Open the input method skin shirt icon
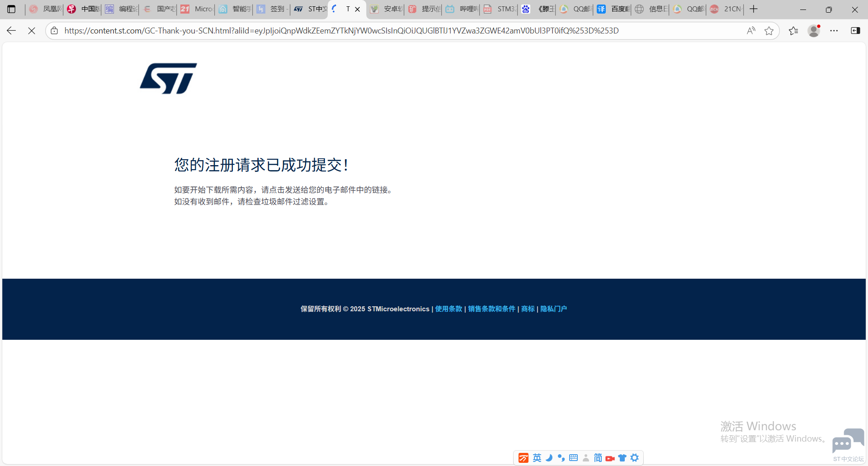The image size is (868, 466). 623,458
